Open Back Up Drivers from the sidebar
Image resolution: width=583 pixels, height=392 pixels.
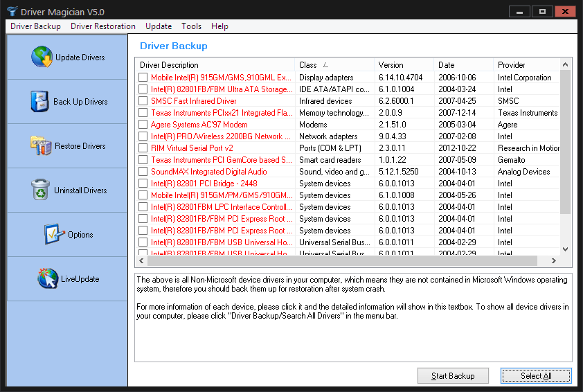(67, 101)
